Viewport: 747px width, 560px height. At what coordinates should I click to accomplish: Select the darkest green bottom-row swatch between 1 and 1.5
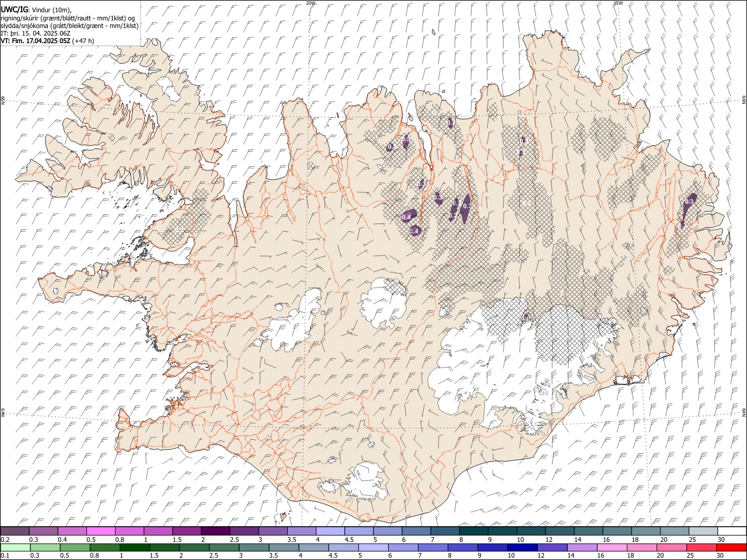click(135, 547)
